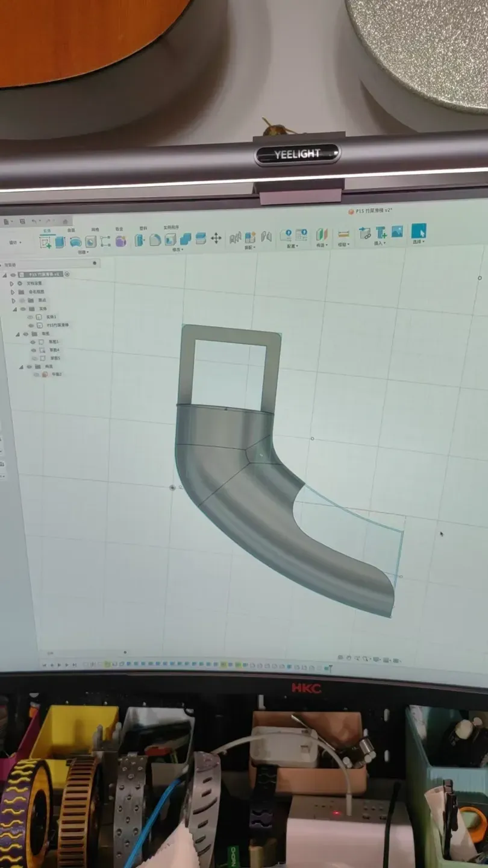Viewport: 488px width, 868px height.
Task: Toggle visibility of 原点 folder
Action: point(22,300)
